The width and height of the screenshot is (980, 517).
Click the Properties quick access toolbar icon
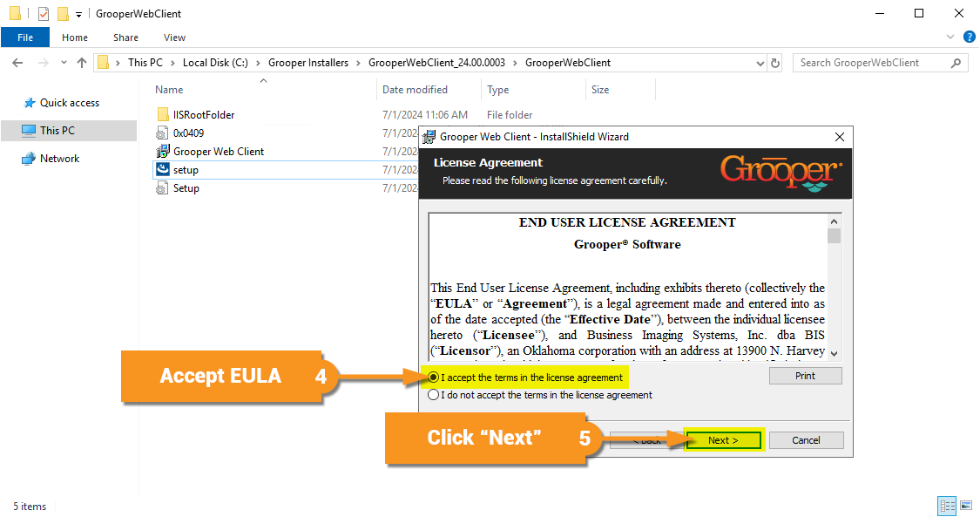tap(44, 13)
